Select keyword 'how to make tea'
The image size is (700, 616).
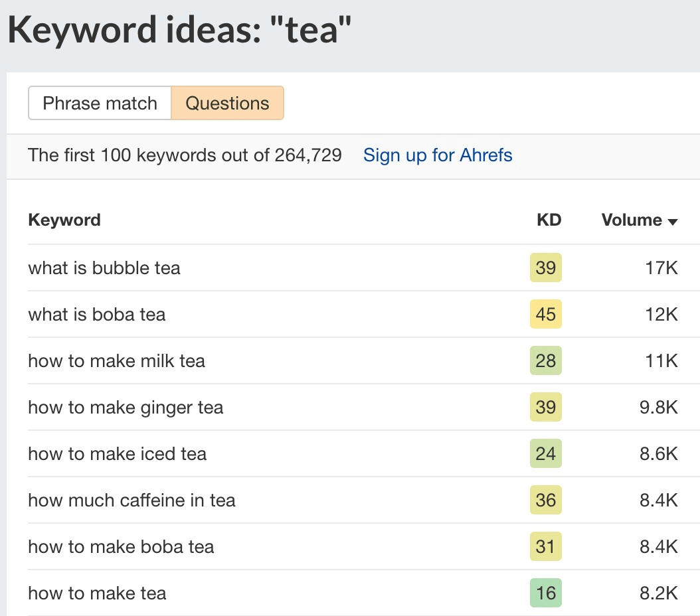tap(96, 593)
